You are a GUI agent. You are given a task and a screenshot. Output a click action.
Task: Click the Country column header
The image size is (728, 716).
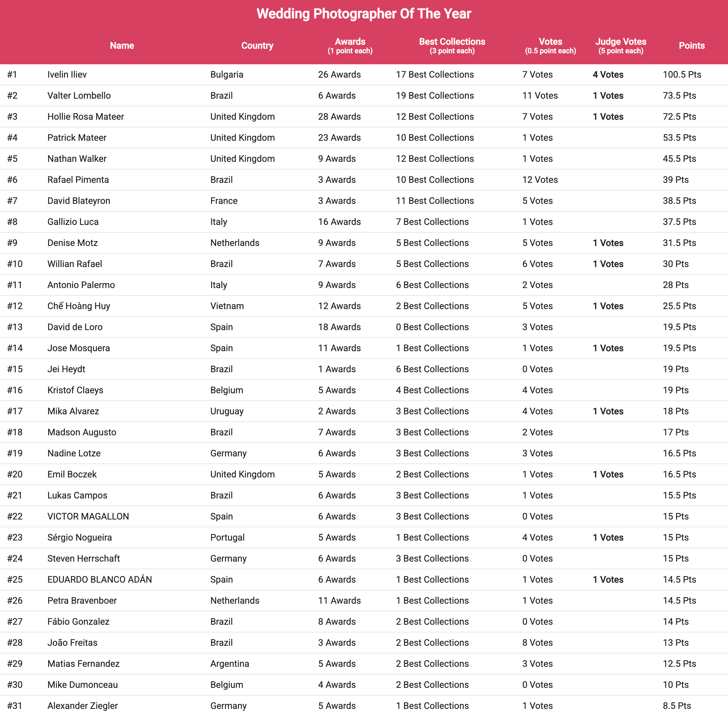257,45
